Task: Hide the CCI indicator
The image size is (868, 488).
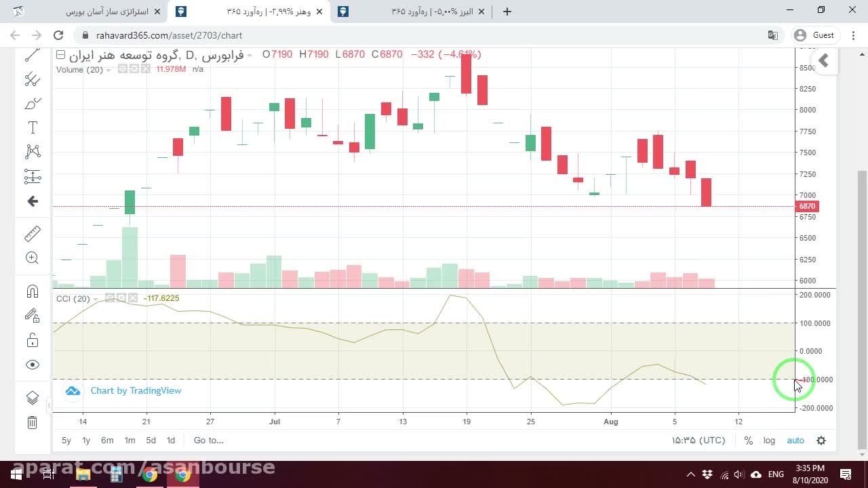Action: tap(110, 298)
